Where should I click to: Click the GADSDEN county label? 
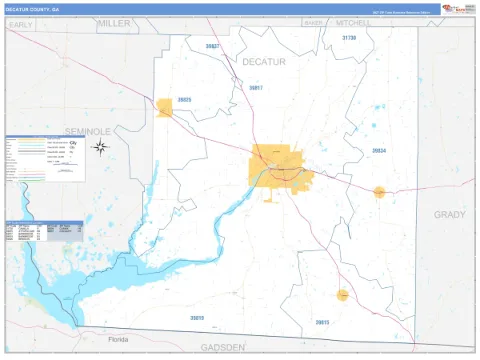pyautogui.click(x=223, y=348)
